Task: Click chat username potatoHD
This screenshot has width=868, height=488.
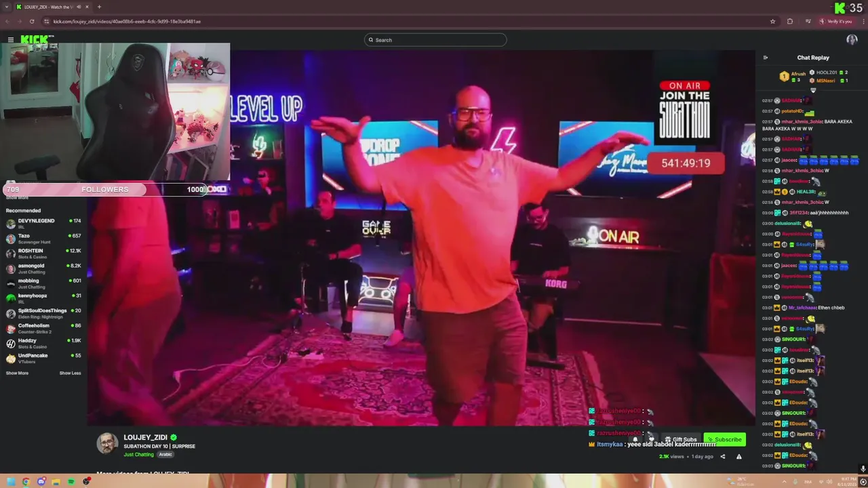Action: 792,111
